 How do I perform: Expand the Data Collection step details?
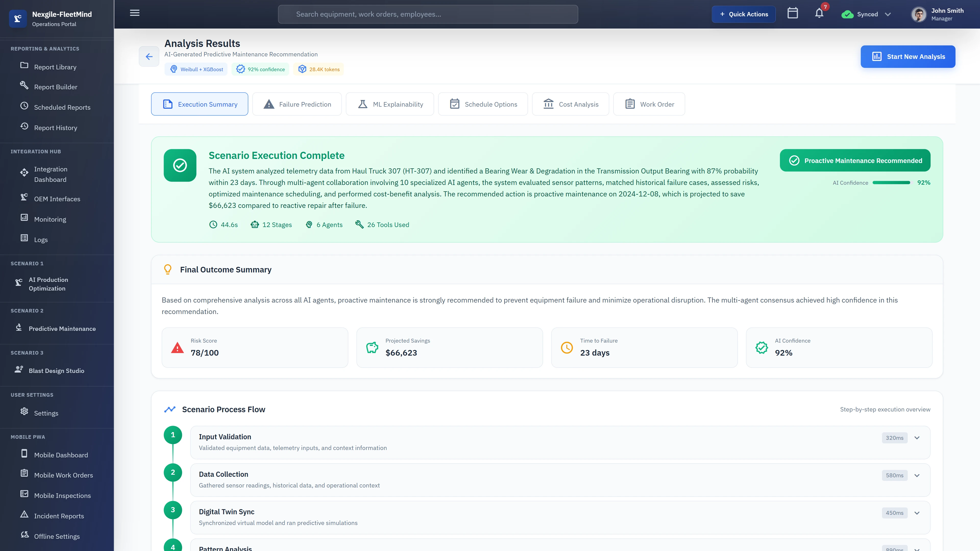click(x=917, y=475)
